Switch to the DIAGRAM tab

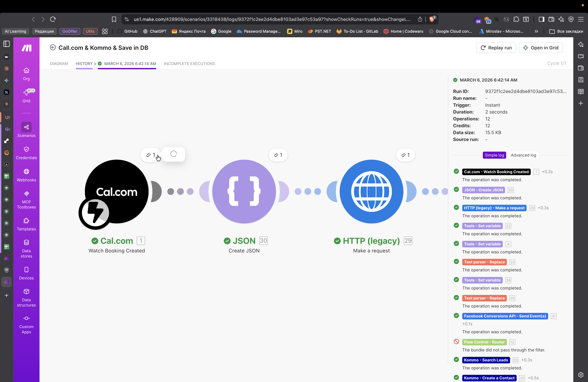[x=59, y=64]
